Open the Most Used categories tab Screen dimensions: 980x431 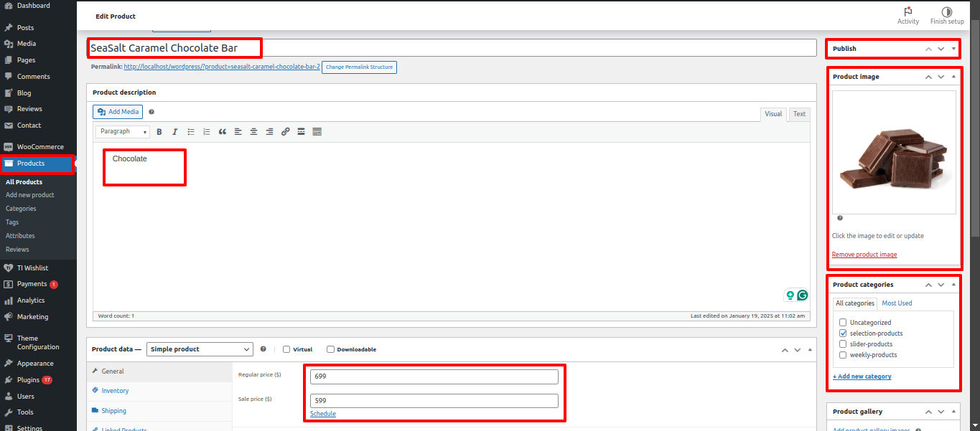[x=897, y=303]
